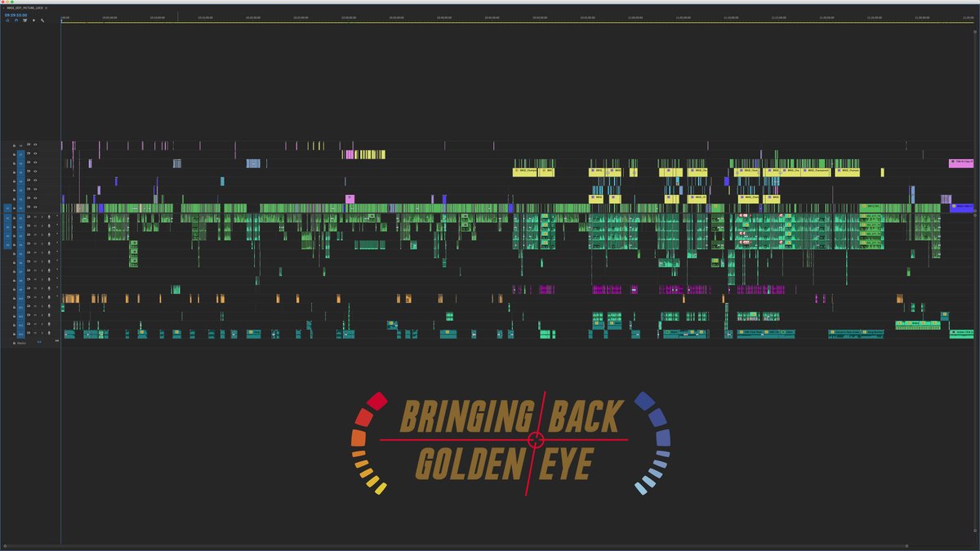The width and height of the screenshot is (980, 551).
Task: Open timeline display settings wrench
Action: pos(42,20)
